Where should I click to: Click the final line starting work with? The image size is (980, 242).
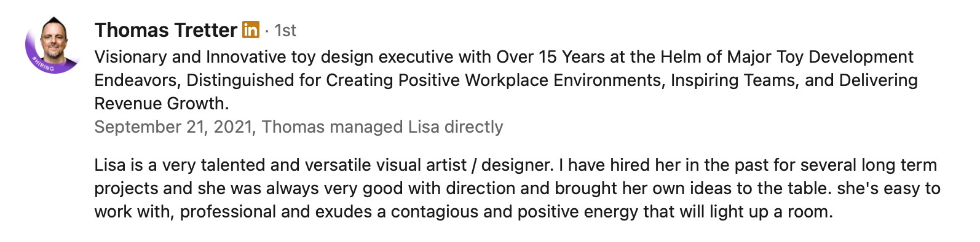point(464,212)
